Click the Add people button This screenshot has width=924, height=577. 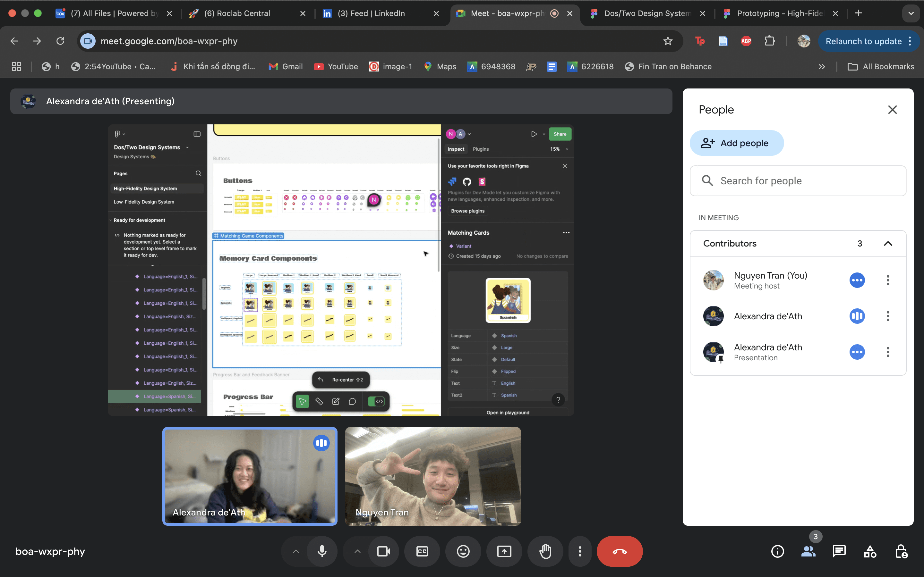(736, 143)
